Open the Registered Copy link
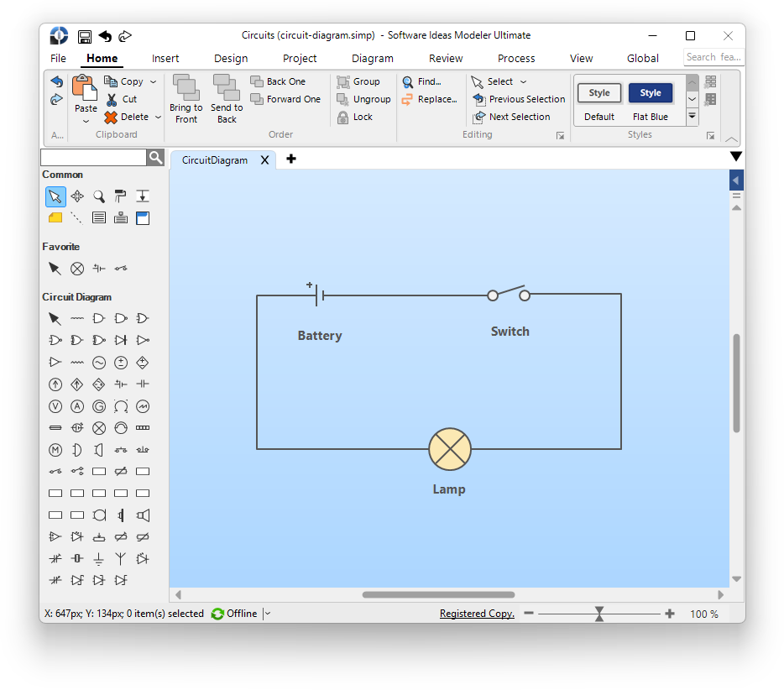Viewport: 784px width, 690px height. tap(477, 614)
